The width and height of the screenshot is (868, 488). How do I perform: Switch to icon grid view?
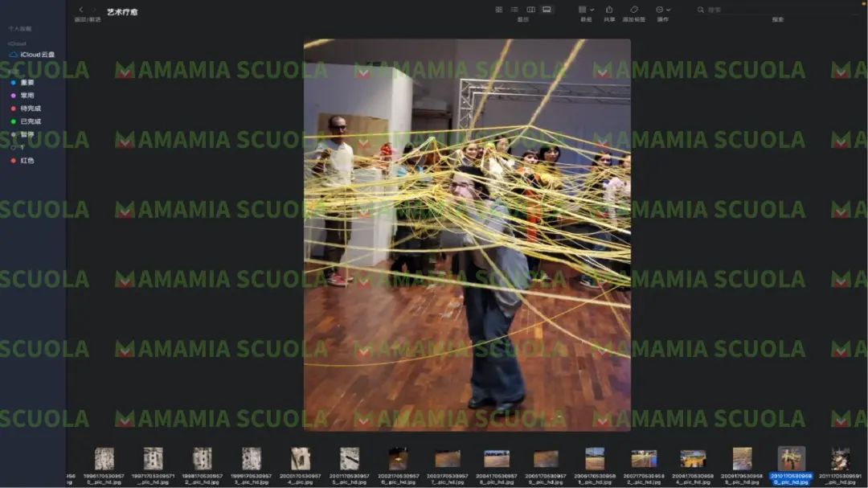point(499,10)
